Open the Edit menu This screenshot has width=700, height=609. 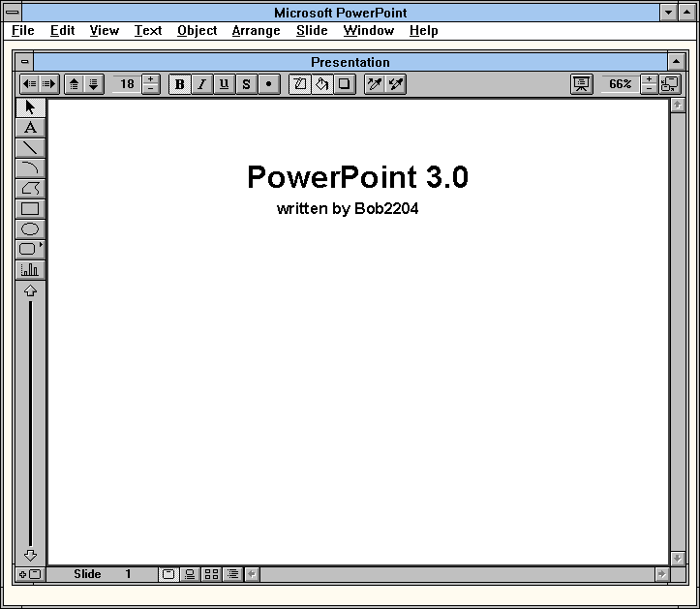point(62,30)
